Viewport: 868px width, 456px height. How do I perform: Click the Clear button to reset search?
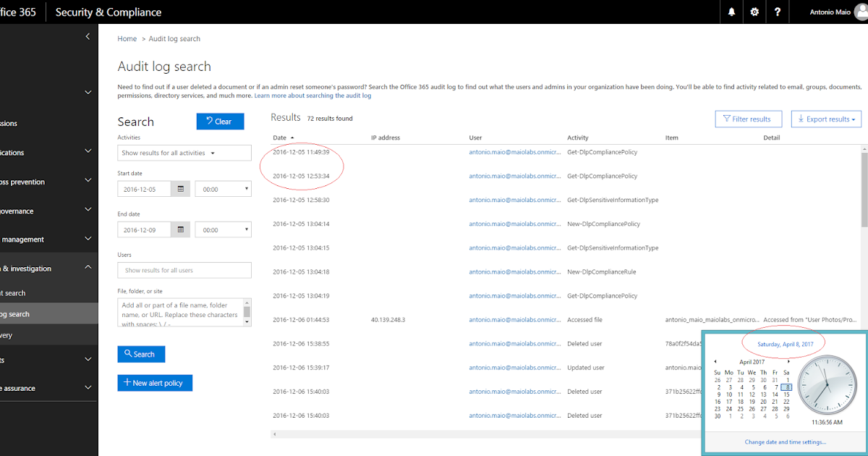coord(220,121)
